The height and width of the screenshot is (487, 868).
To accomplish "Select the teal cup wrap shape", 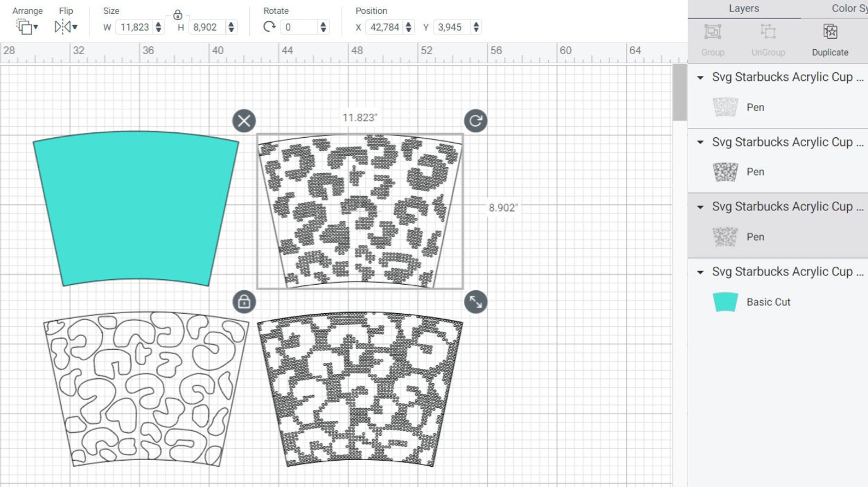I will coord(136,208).
